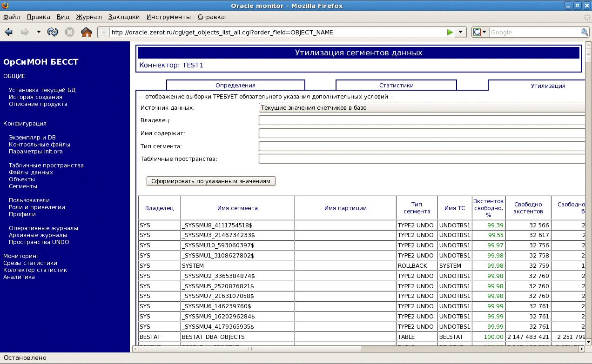Expand the address bar URL history dropdown
592x364 pixels.
pos(460,32)
